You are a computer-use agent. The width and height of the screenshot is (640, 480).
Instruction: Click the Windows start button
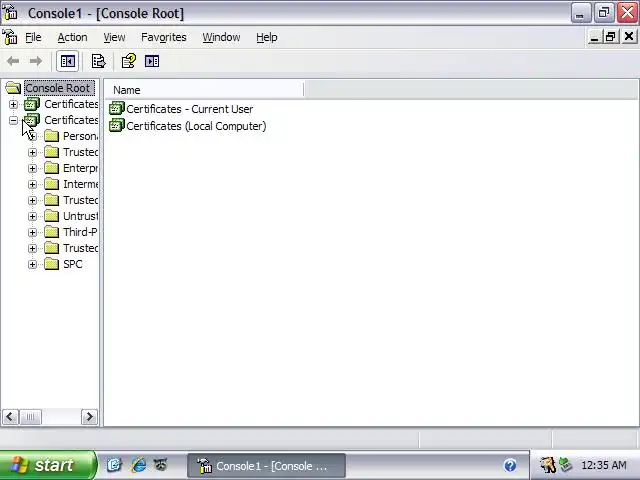48,465
